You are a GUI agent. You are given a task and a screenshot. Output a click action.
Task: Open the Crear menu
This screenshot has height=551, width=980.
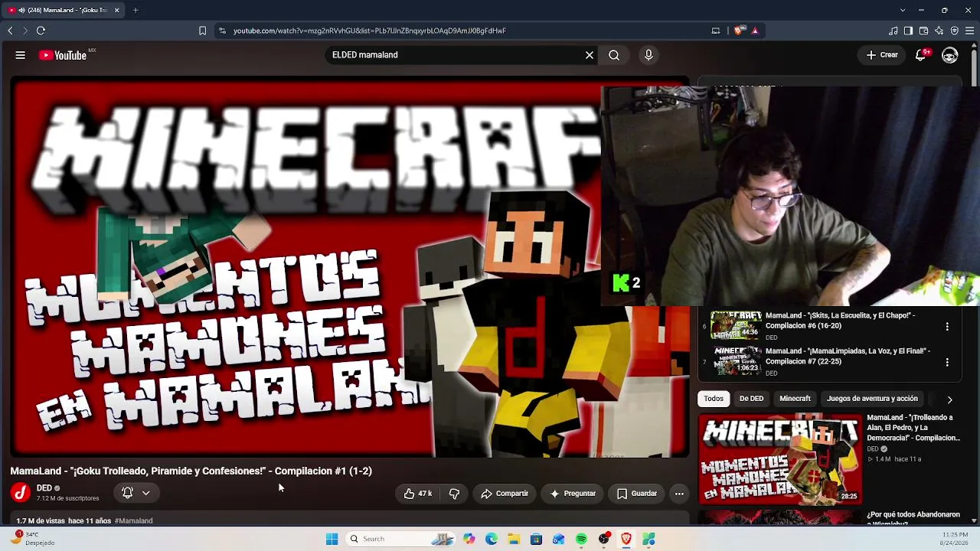point(882,55)
